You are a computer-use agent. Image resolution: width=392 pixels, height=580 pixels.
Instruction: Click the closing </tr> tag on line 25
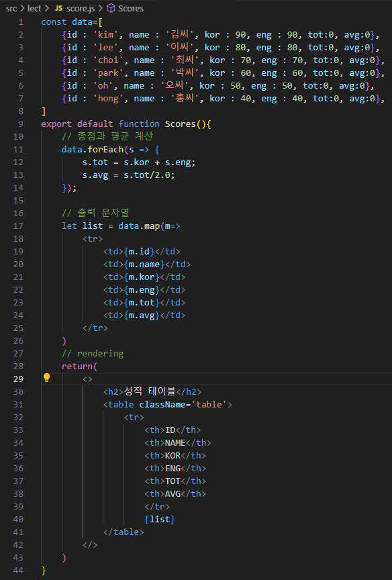(95, 328)
